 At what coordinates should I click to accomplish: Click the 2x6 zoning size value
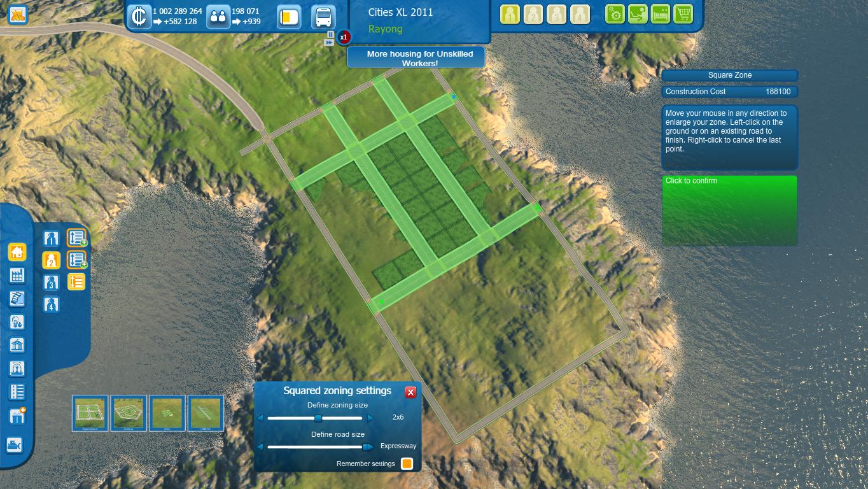coord(398,418)
